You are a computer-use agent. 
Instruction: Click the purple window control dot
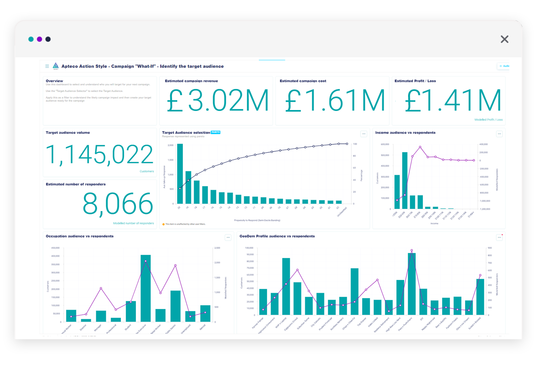pos(39,39)
